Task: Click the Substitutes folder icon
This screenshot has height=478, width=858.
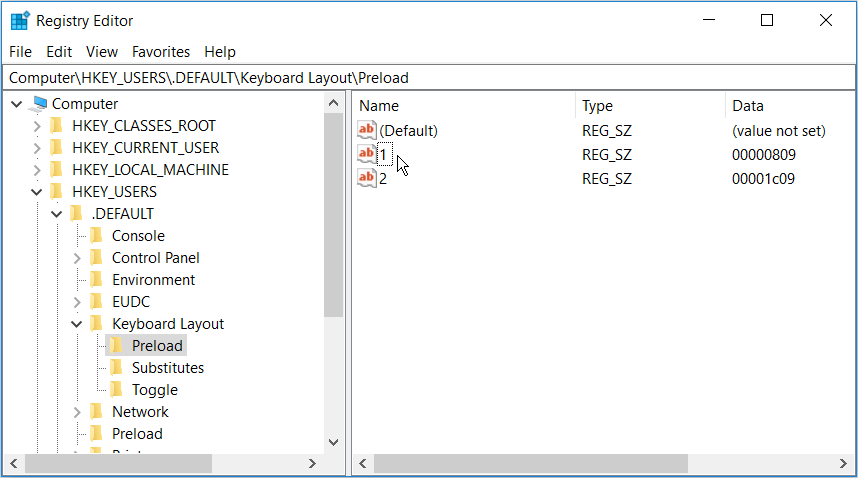Action: click(x=116, y=368)
